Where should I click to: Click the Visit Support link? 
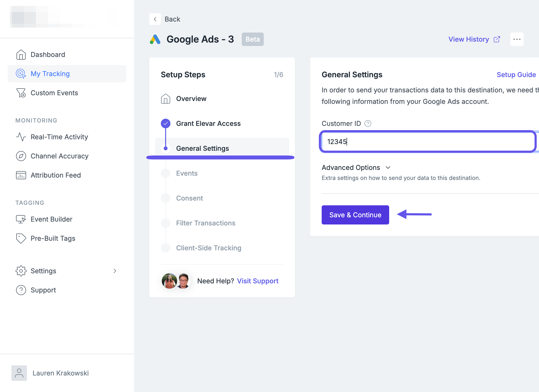point(258,281)
